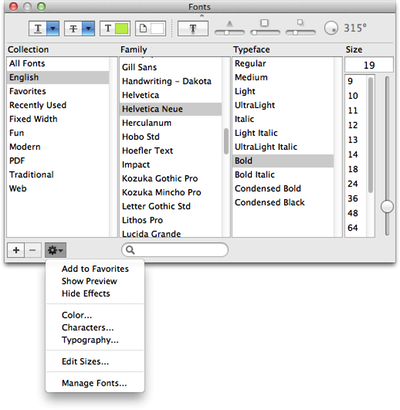Screen dimensions: 400x410
Task: Select size 24 in size list
Action: pyautogui.click(x=356, y=184)
